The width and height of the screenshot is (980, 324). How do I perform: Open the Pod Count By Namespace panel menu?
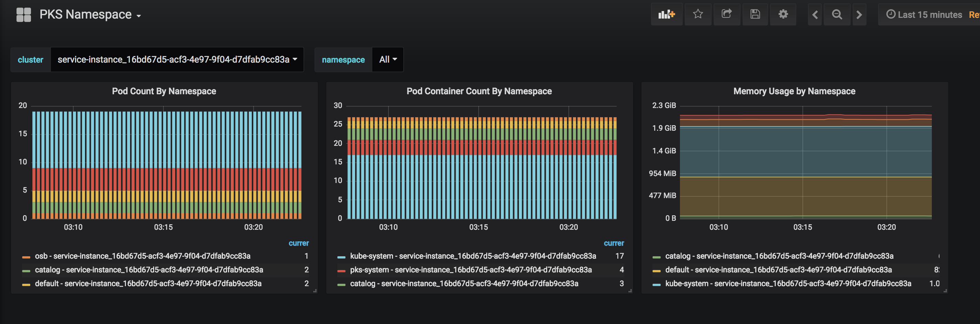click(164, 91)
